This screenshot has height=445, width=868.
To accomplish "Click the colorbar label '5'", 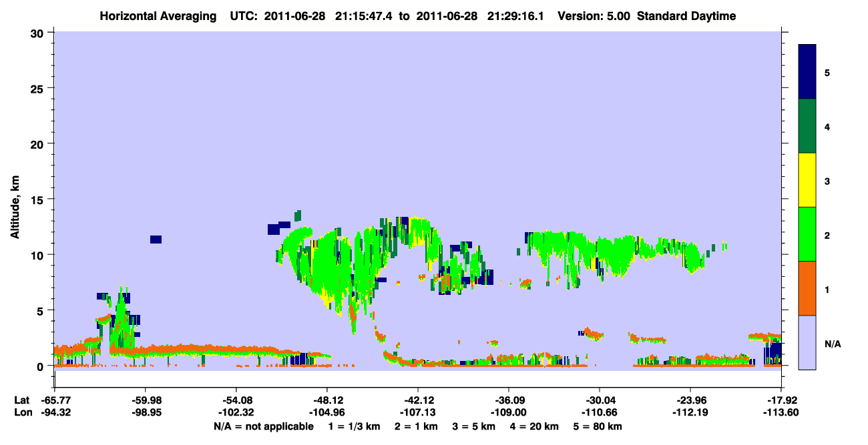I will click(827, 72).
